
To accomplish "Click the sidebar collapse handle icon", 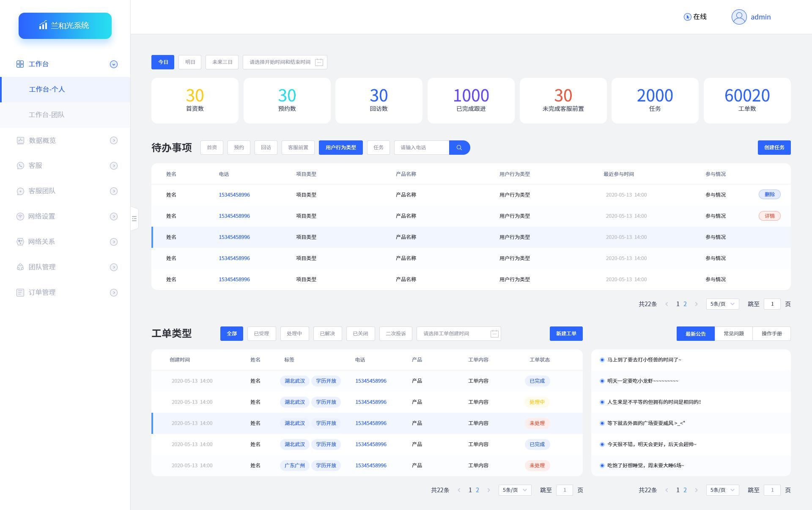I will tap(134, 219).
